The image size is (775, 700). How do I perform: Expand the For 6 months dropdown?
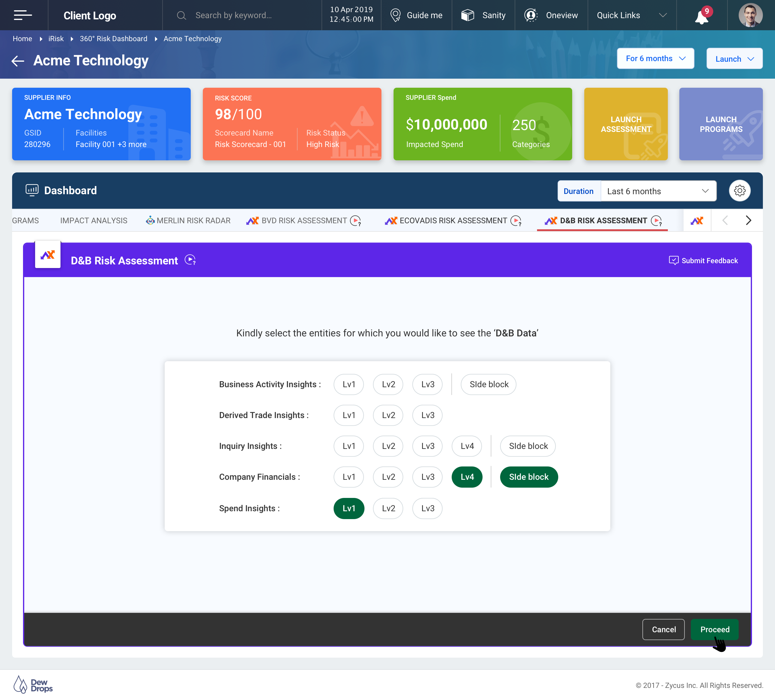pos(655,59)
